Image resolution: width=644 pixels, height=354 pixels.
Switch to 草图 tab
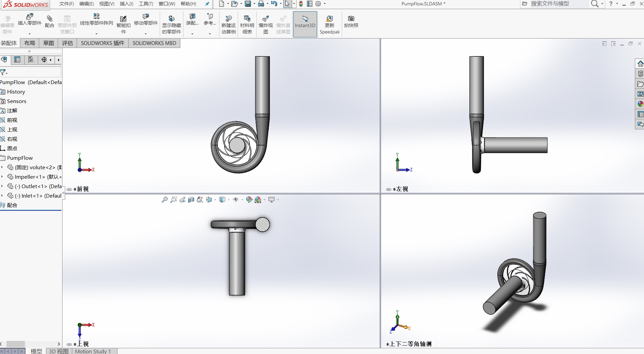49,43
